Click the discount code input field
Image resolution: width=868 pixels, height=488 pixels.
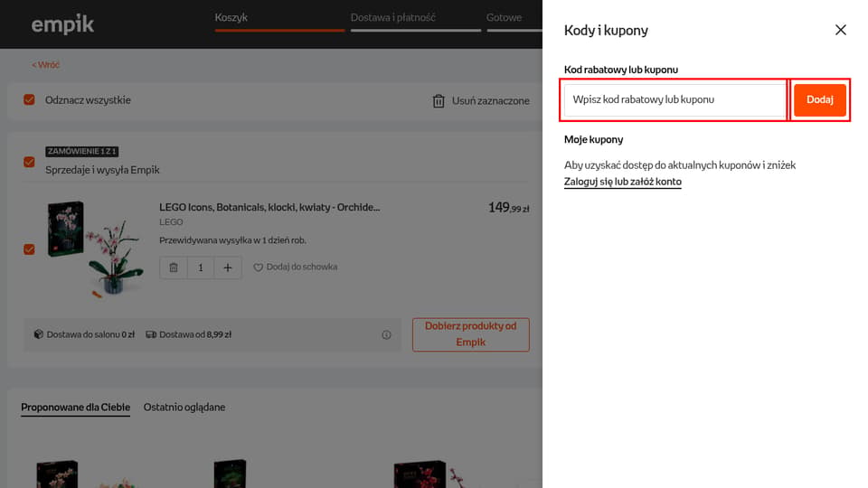tap(675, 99)
